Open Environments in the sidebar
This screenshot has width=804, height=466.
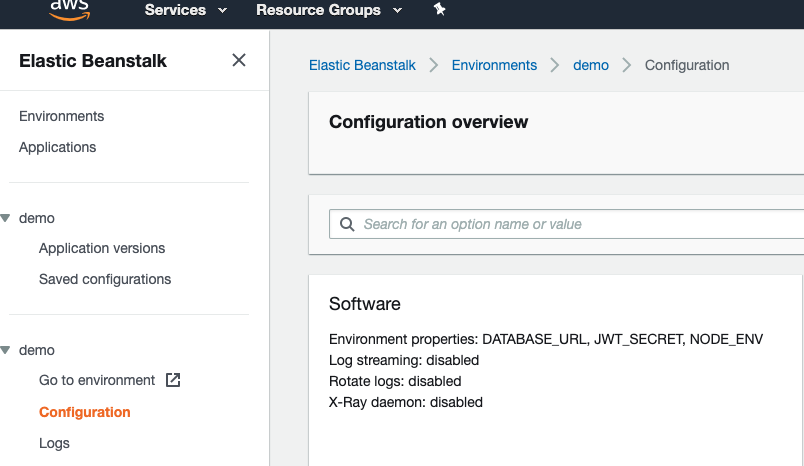[62, 116]
